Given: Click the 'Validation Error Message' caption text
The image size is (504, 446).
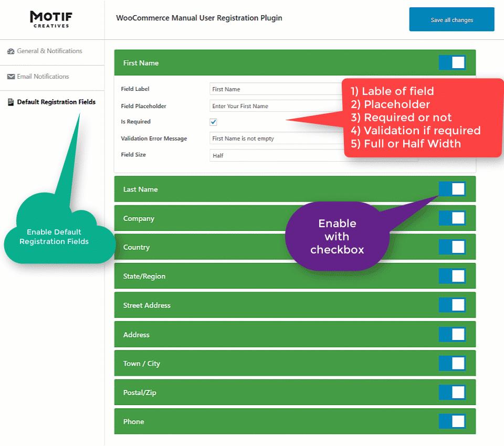Looking at the screenshot, I should coord(154,139).
